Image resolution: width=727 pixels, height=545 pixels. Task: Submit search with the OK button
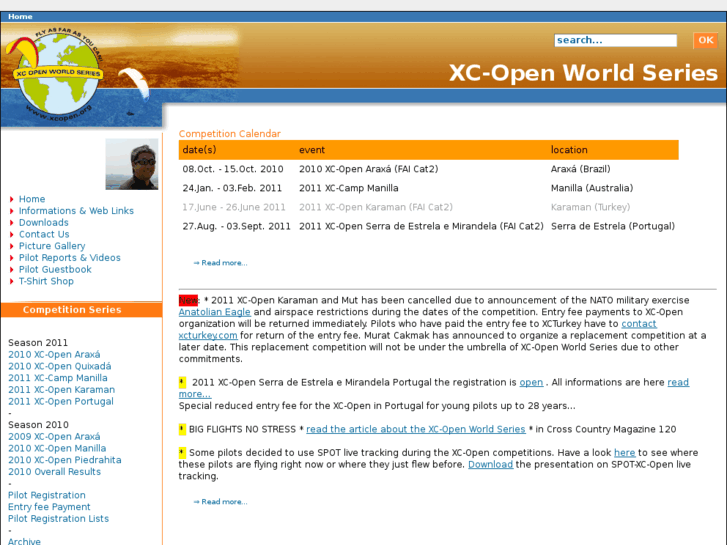coord(705,40)
